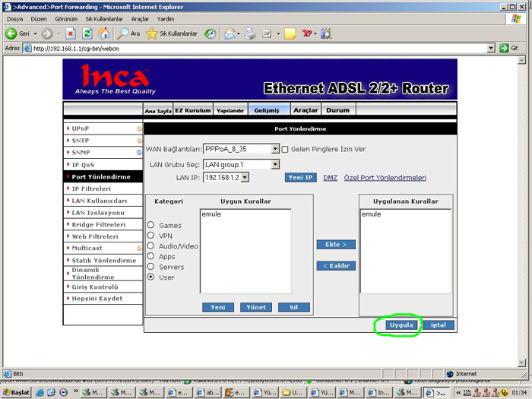Image resolution: width=532 pixels, height=399 pixels.
Task: Expand the Word edit options arrow
Action: 278,33
